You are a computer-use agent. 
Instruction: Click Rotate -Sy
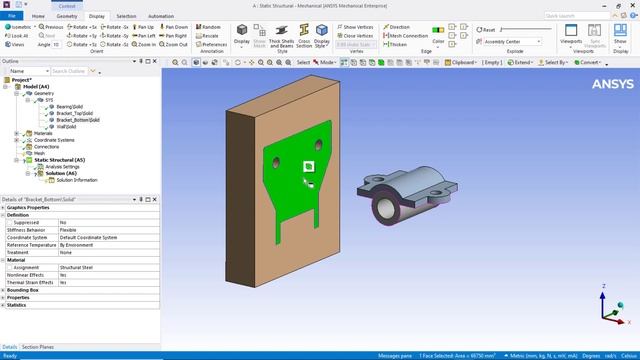tap(115, 36)
